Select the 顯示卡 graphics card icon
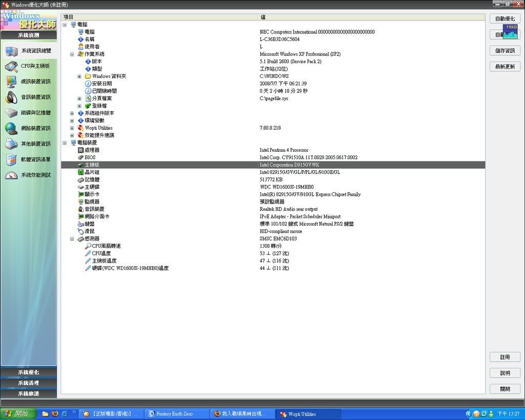 80,194
